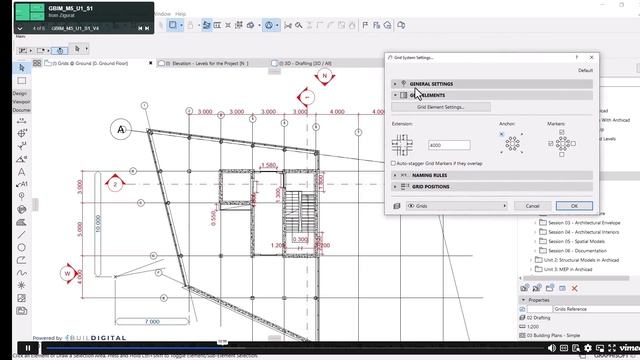
Task: Toggle Vimeo picture-in-picture mode
Action: [x=600, y=348]
